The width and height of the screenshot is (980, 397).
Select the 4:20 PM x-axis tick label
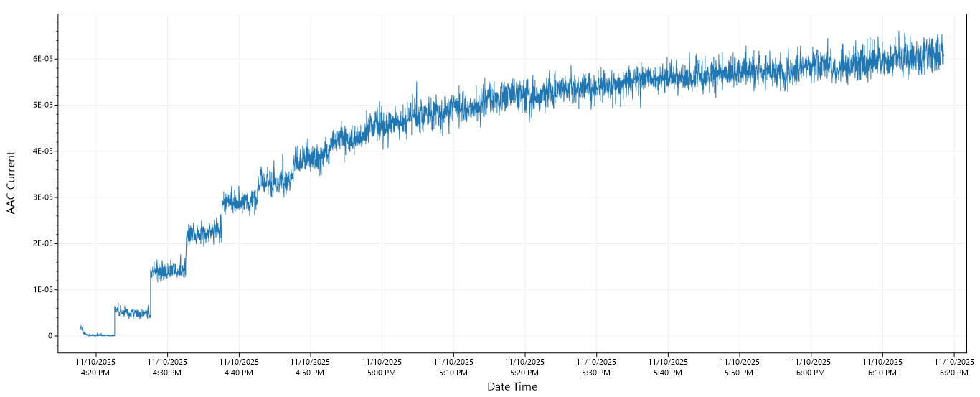click(x=95, y=368)
